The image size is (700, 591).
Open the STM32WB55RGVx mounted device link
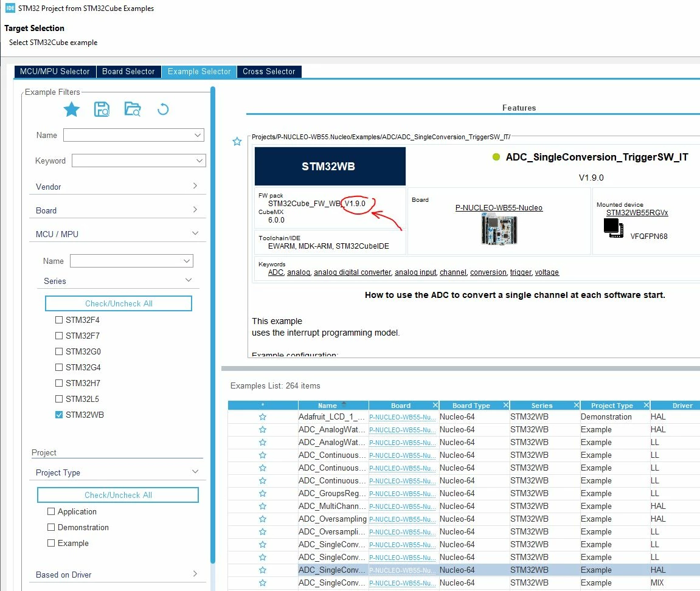point(637,212)
